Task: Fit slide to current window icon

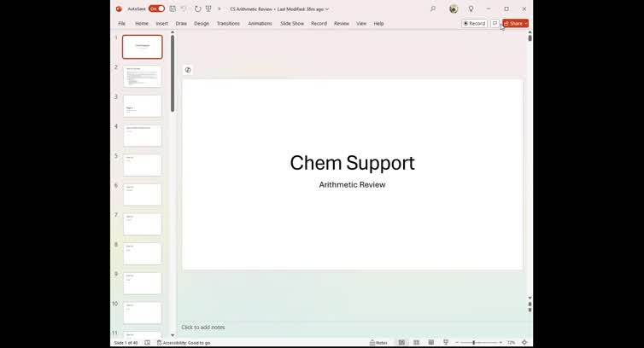Action: coord(524,342)
